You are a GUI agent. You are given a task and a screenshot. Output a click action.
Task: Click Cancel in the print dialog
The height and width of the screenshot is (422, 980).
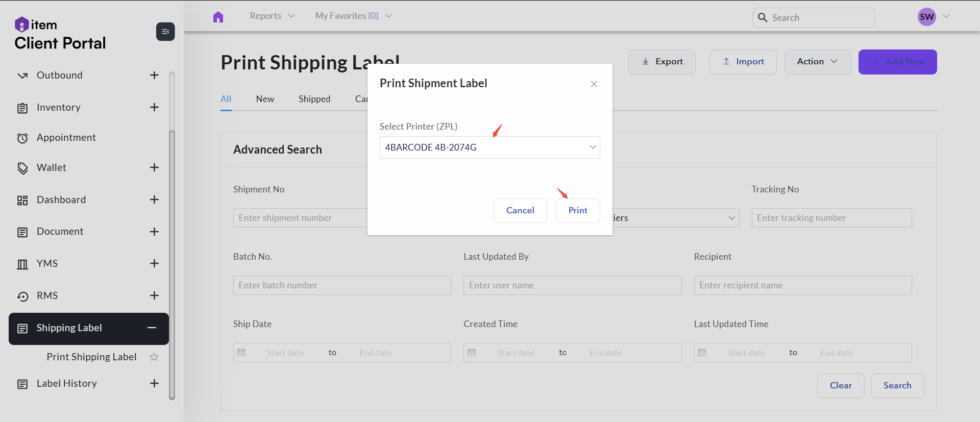click(x=520, y=211)
